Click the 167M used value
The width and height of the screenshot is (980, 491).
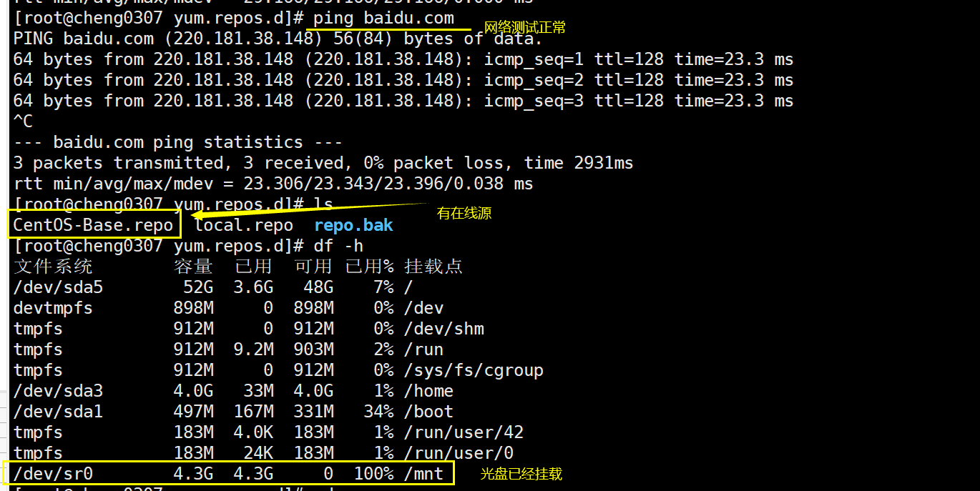click(253, 412)
